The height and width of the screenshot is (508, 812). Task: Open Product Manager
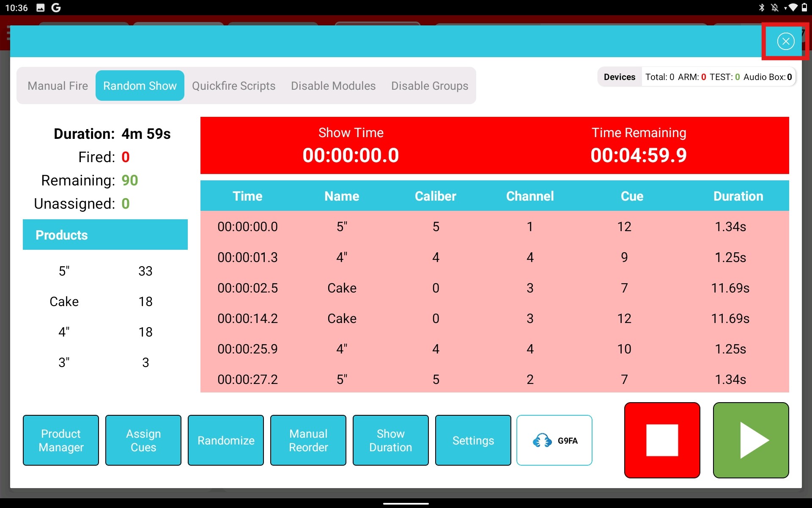tap(61, 440)
